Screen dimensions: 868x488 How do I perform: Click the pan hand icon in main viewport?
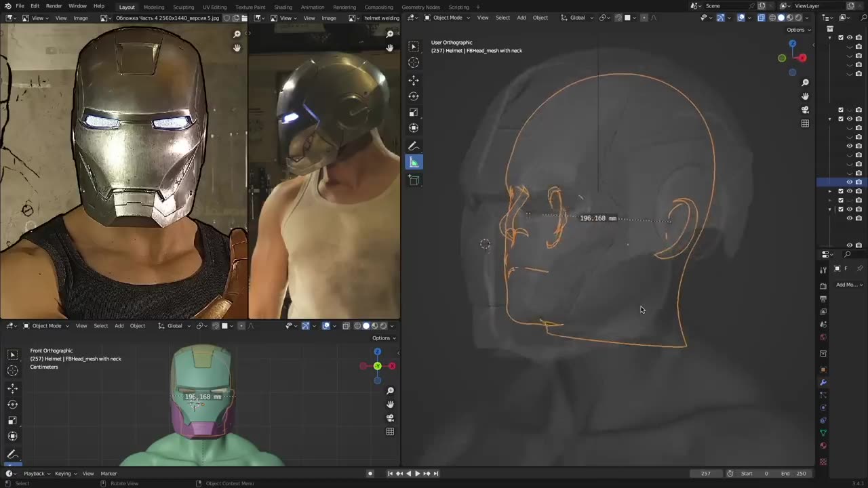805,96
